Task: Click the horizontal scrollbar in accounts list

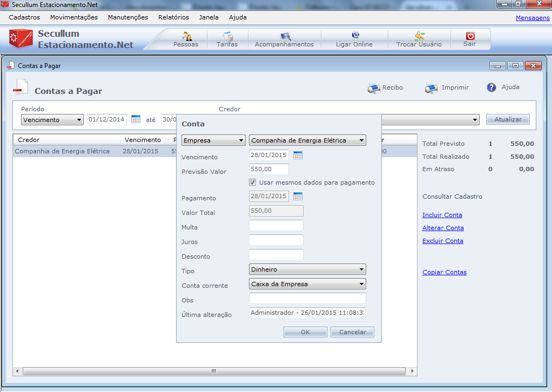Action: [x=214, y=371]
